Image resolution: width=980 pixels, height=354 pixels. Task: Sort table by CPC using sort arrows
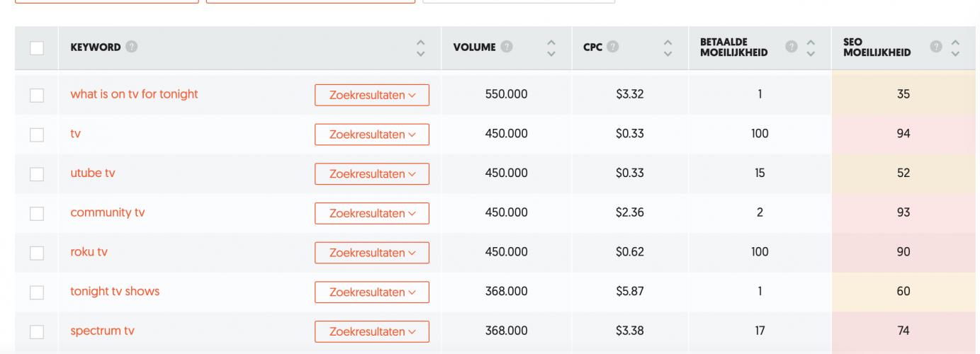[x=668, y=48]
